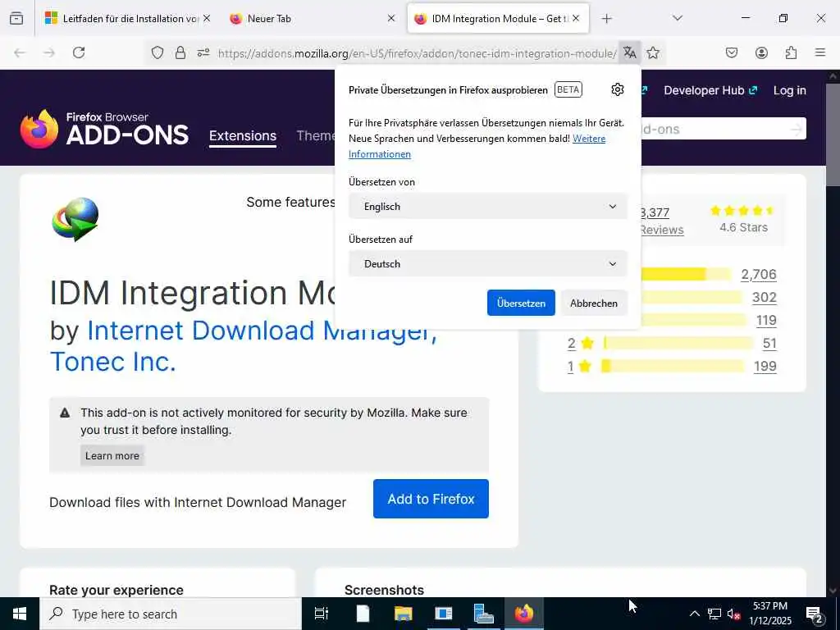
Task: Open the Pocket save icon
Action: (x=732, y=52)
